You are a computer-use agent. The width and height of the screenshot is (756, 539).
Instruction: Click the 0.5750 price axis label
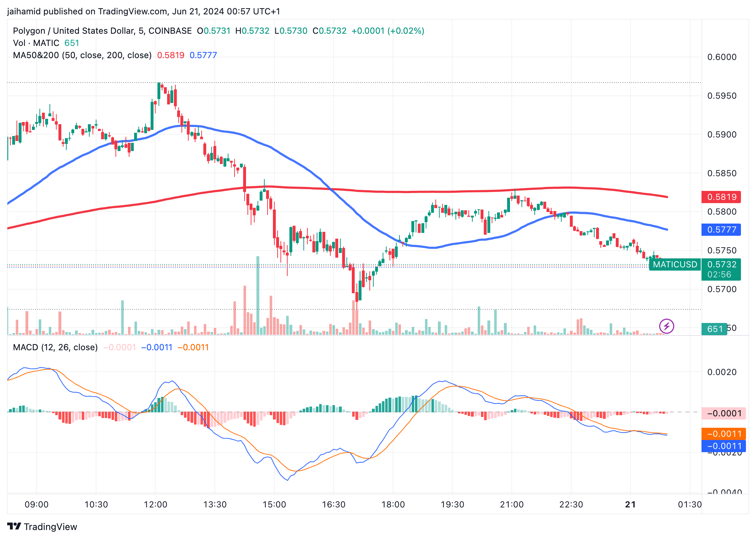point(722,250)
